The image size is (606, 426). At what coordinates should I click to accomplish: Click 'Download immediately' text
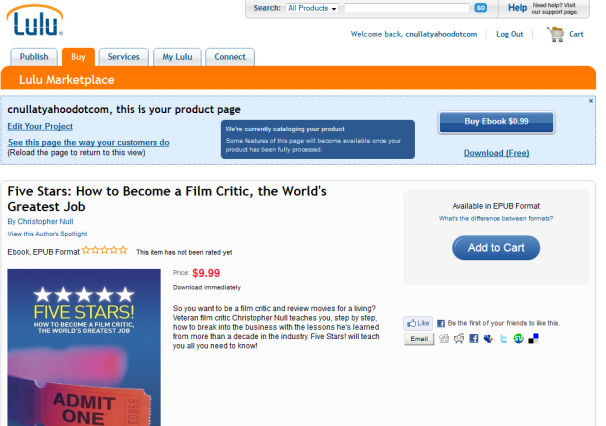coord(207,288)
